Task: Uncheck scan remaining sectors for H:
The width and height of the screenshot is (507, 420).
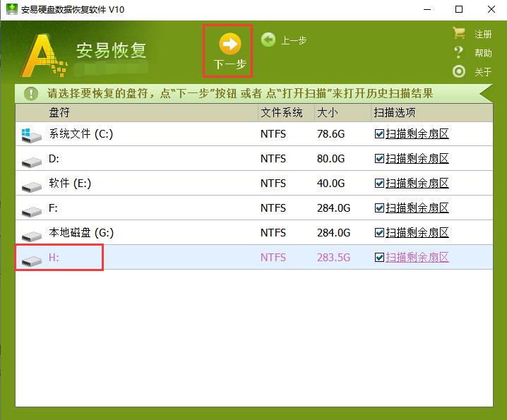Action: pyautogui.click(x=379, y=258)
